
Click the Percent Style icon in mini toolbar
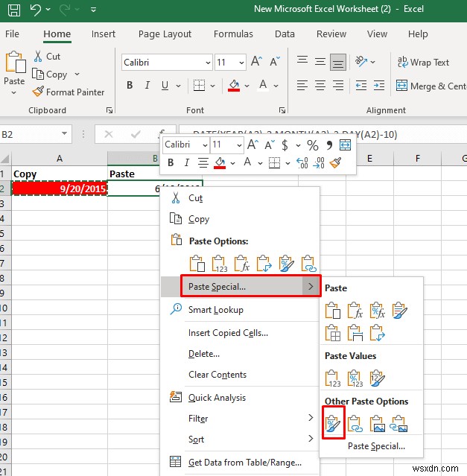pyautogui.click(x=313, y=145)
